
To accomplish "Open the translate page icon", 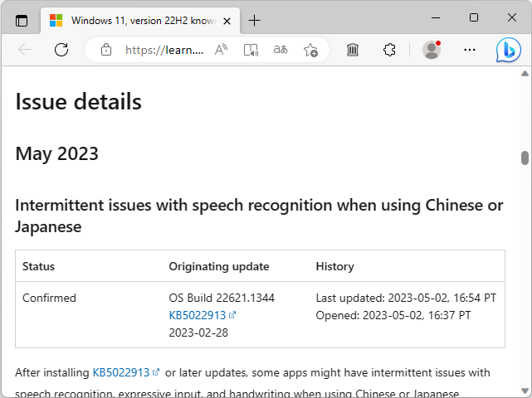I will [281, 50].
